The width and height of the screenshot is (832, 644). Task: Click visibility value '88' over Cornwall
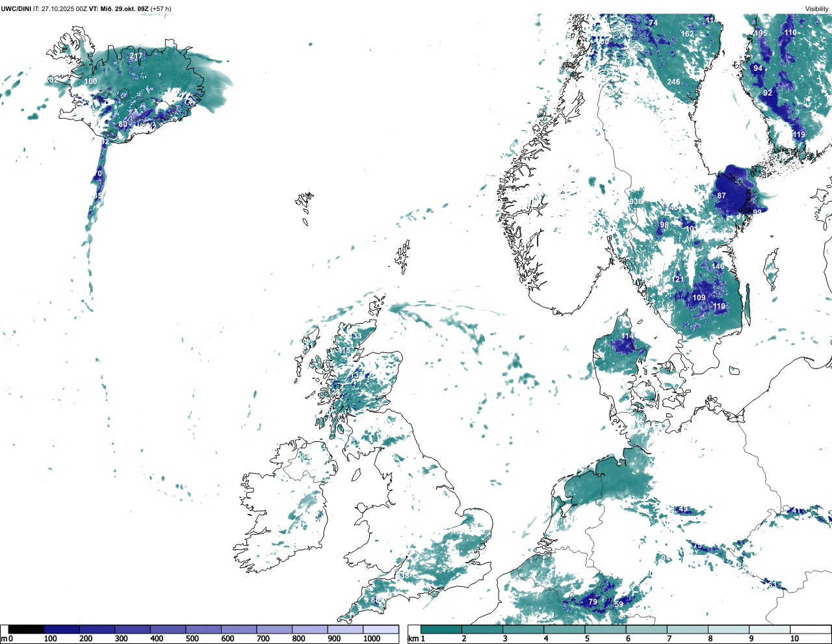tap(375, 600)
